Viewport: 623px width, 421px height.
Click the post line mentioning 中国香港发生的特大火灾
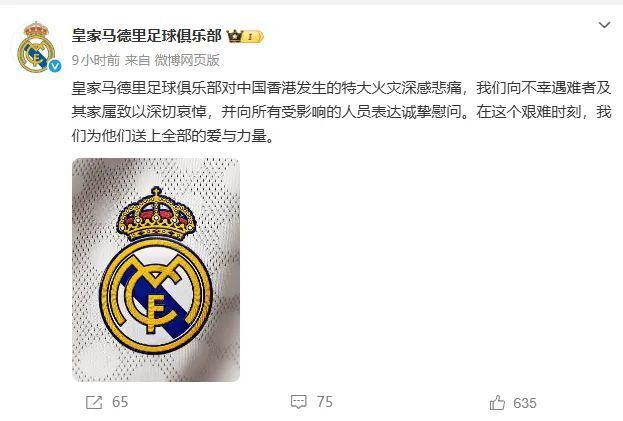341,88
